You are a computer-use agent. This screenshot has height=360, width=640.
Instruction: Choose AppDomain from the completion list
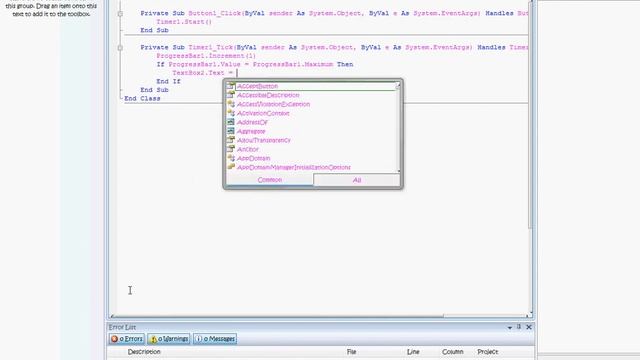click(x=253, y=158)
